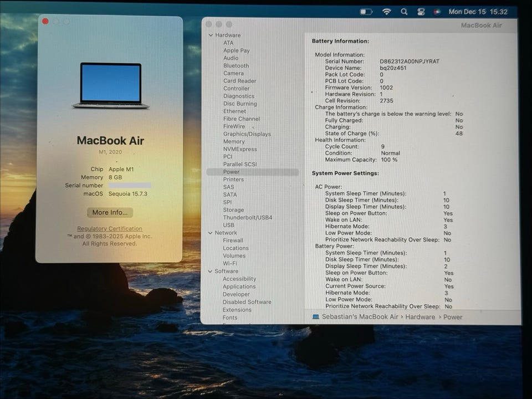The height and width of the screenshot is (399, 532).
Task: Select ATA in the Hardware list
Action: [228, 43]
